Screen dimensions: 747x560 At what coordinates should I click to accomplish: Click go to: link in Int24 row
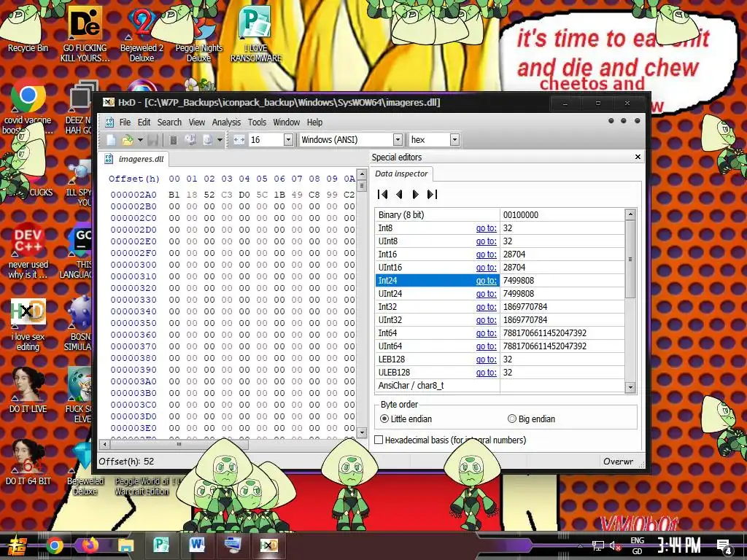(x=486, y=281)
